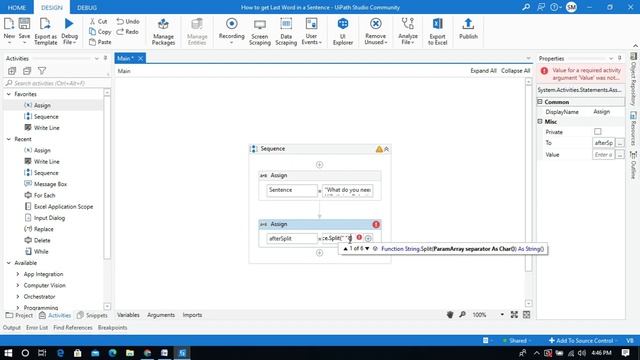Switch to the HOME tab

[x=17, y=7]
